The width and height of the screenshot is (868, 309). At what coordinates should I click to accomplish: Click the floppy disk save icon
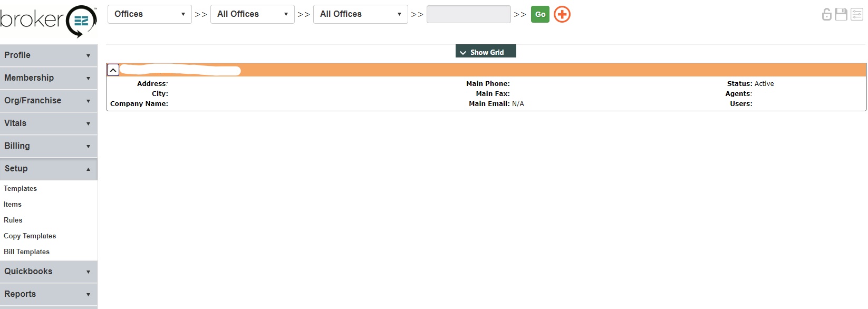[841, 14]
